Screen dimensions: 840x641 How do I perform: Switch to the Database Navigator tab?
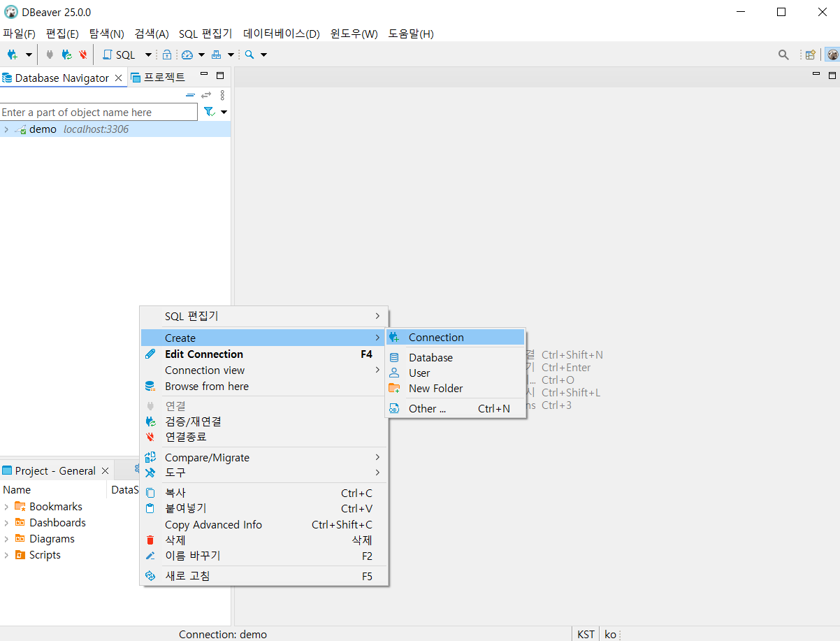[61, 78]
